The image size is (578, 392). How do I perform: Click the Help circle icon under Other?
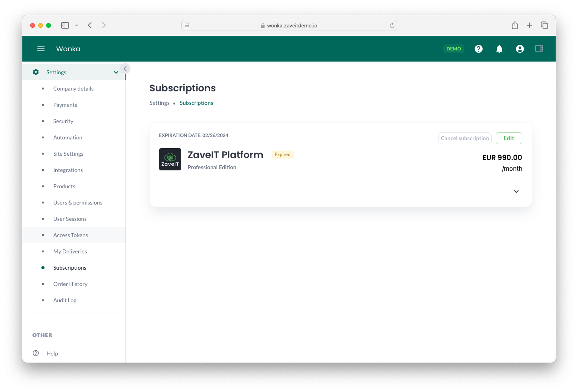pyautogui.click(x=36, y=353)
